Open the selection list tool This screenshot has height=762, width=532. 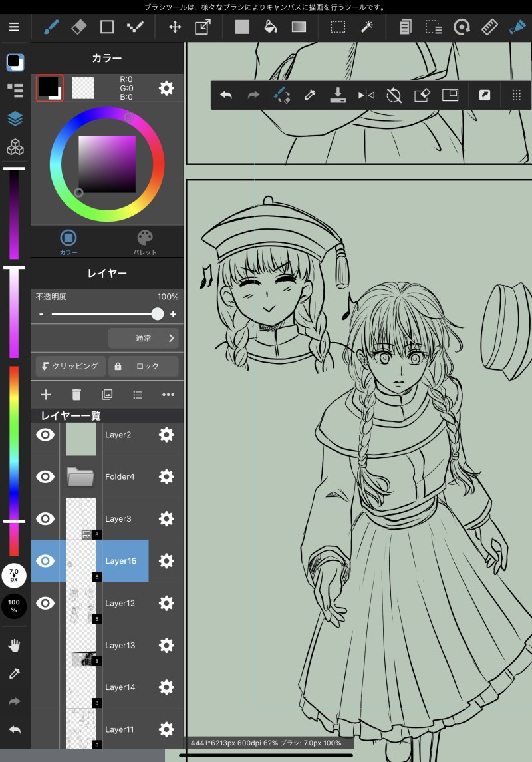434,27
